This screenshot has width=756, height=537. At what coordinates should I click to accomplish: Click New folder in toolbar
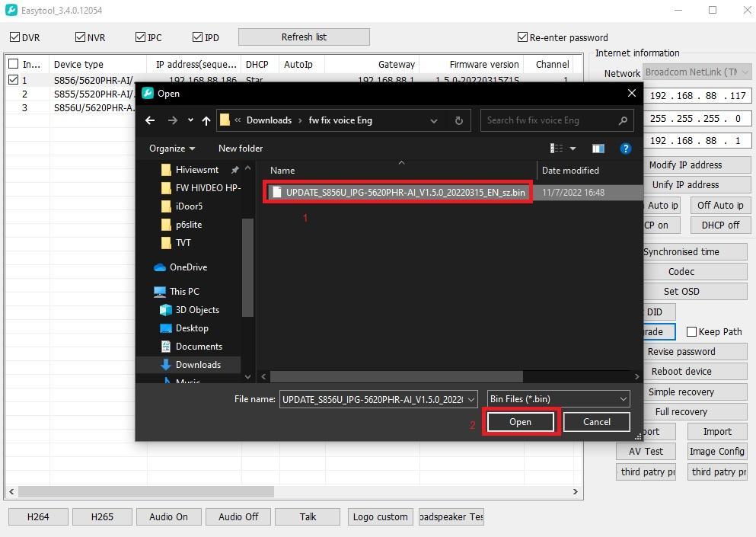tap(241, 149)
